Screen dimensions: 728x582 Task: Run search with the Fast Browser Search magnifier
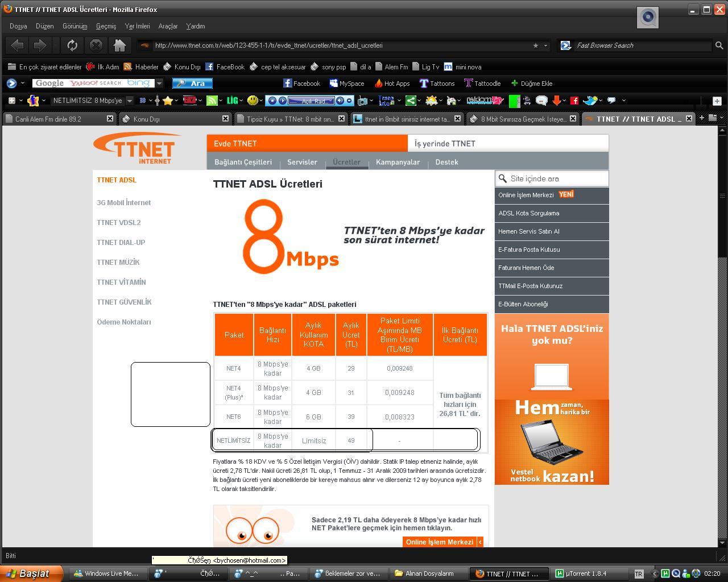coord(719,45)
